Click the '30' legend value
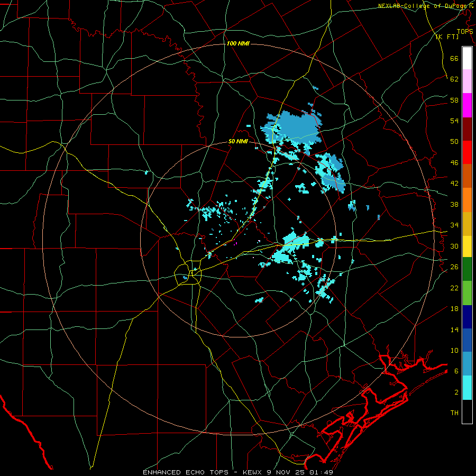This screenshot has width=476, height=476. tap(454, 246)
